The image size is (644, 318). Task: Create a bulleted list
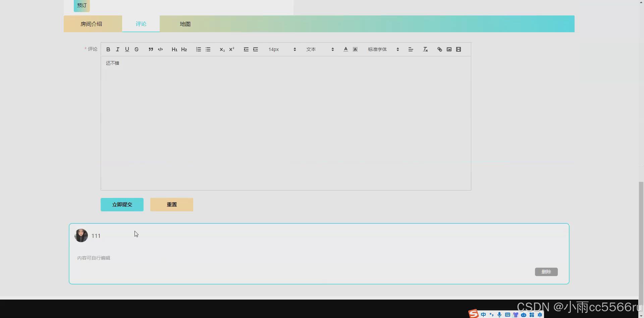coord(208,49)
